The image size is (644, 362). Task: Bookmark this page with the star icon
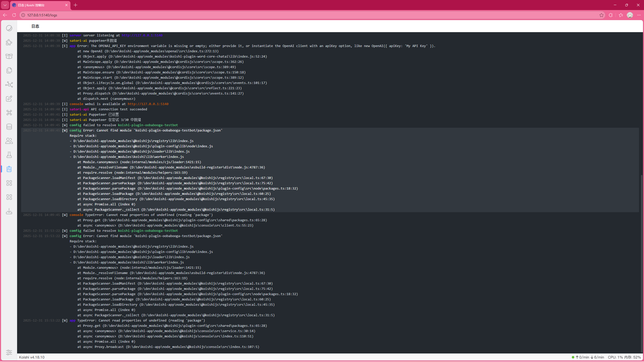coord(601,15)
